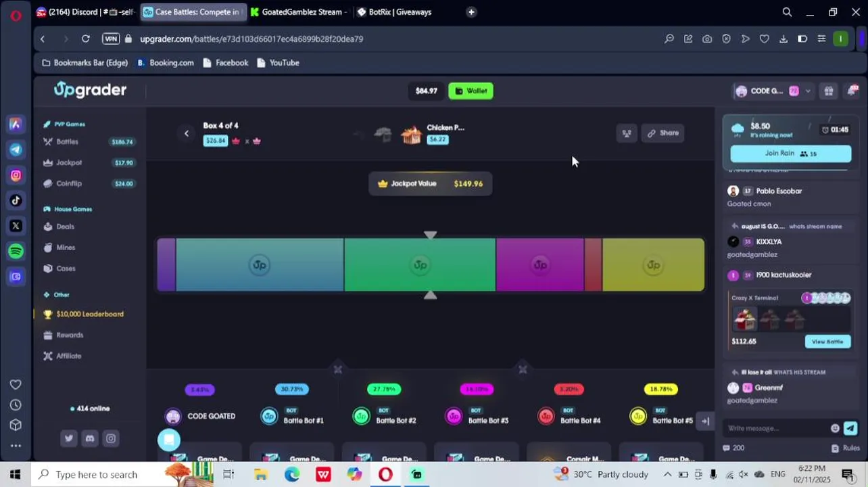Viewport: 868px width, 487px height.
Task: Click the 18.78% chance badge
Action: [661, 390]
